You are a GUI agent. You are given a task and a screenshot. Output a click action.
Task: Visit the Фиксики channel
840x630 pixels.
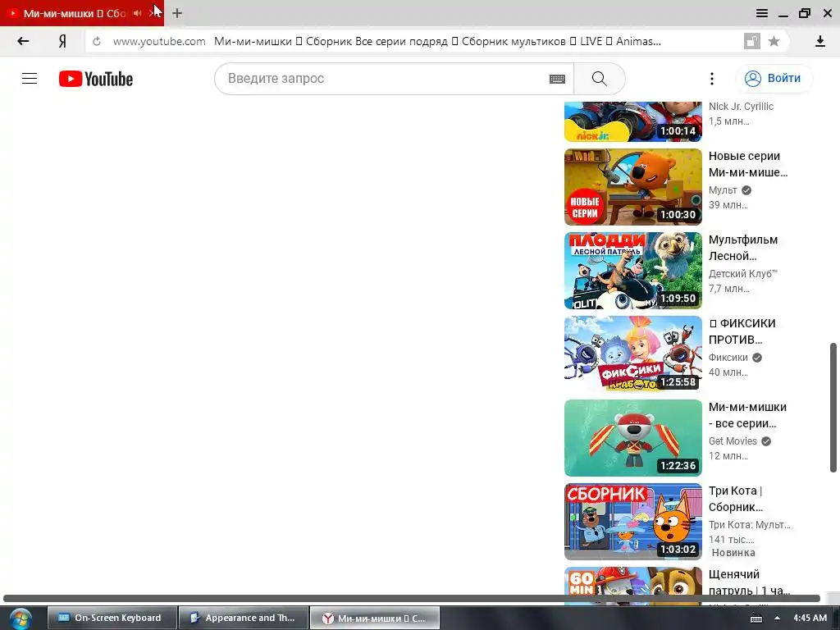click(x=728, y=358)
